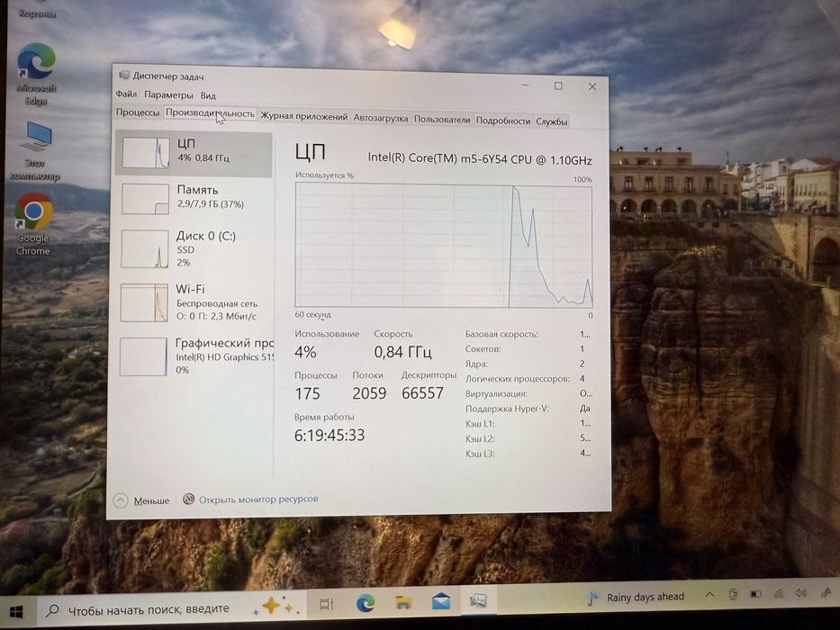
Task: Open the Открыть монитор ресурсов link
Action: [x=258, y=499]
